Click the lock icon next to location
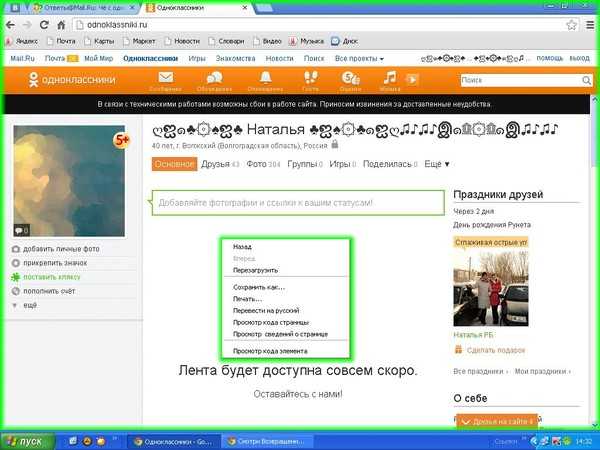The width and height of the screenshot is (600, 450). (x=335, y=144)
